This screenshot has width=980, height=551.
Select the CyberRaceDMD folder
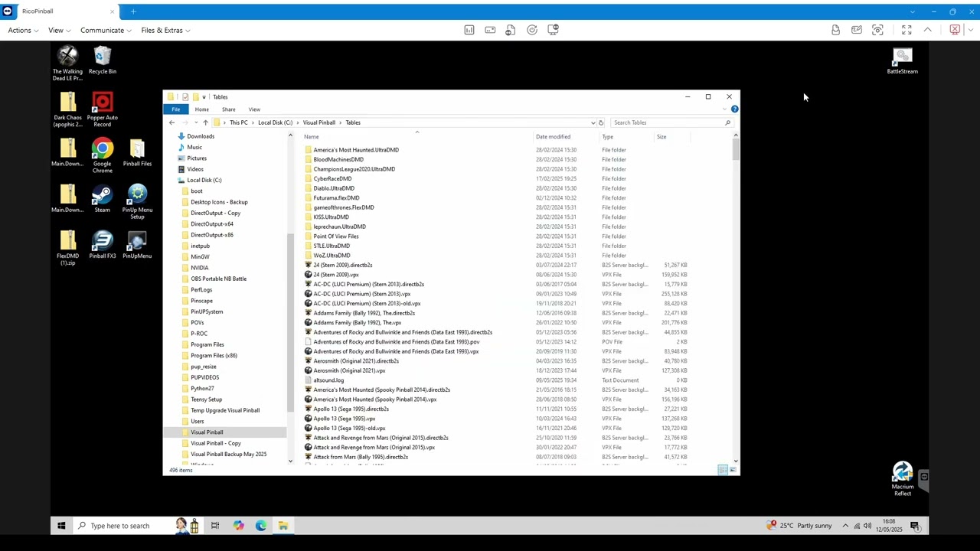[332, 178]
